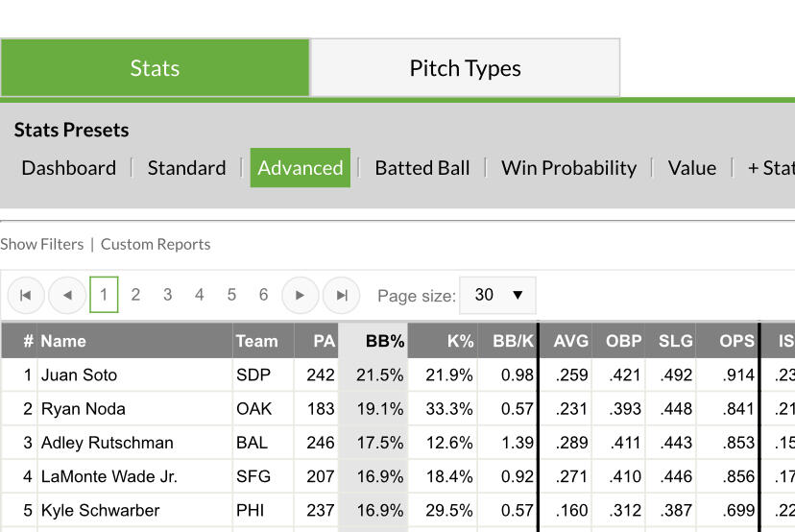Viewport: 795px width, 532px height.
Task: Open Juan Soto player link
Action: coord(79,375)
